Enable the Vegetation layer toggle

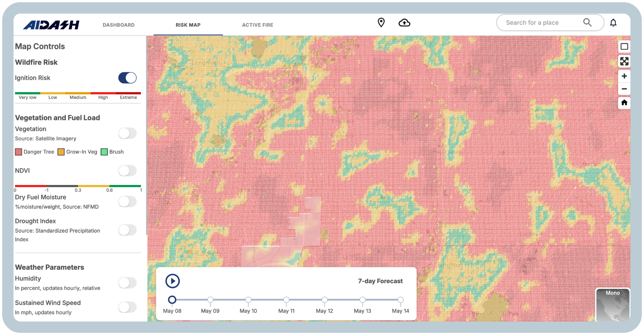(x=128, y=133)
